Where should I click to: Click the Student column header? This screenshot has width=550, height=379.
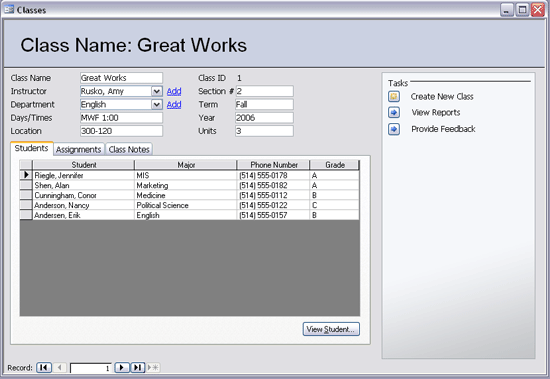pos(83,165)
